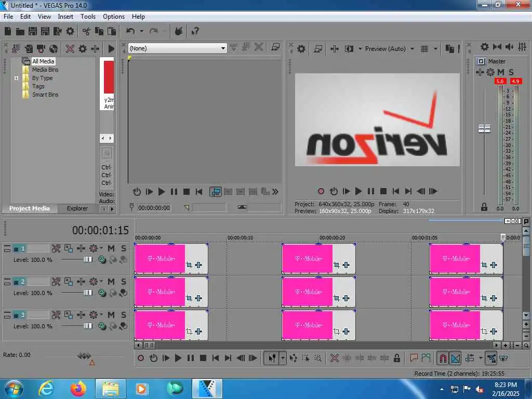Open the undo history dropdown arrow
Viewport: 532px width, 399px height.
(141, 32)
